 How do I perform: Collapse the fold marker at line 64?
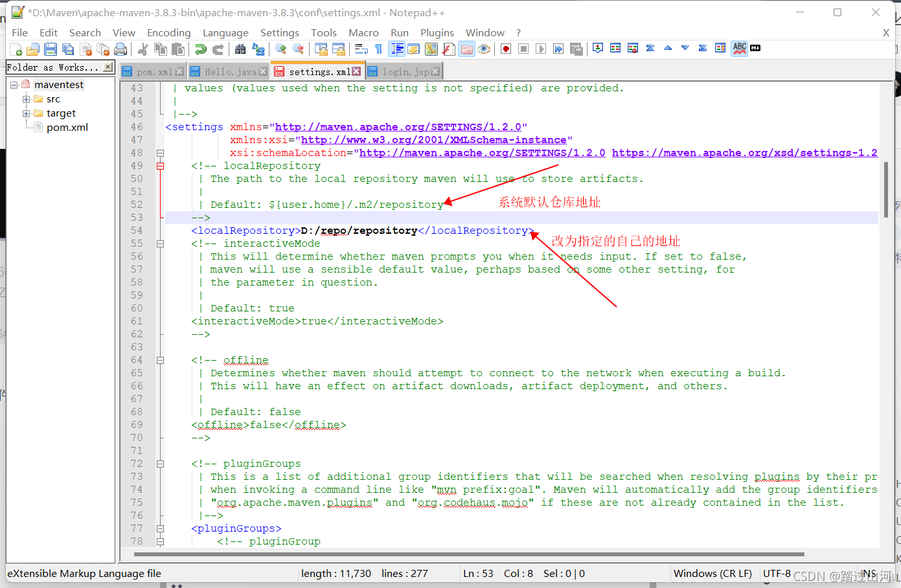tap(160, 361)
